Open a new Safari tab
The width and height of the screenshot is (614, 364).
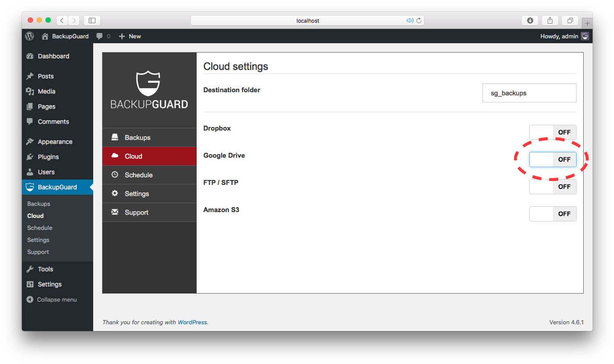pyautogui.click(x=587, y=23)
